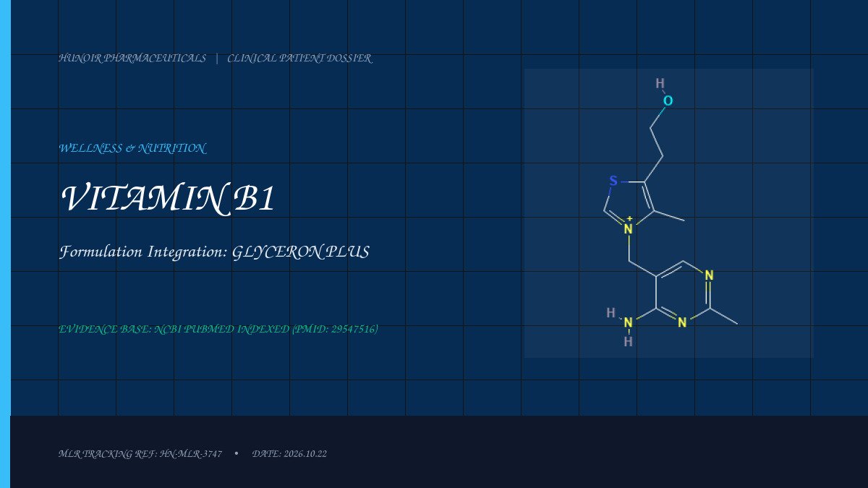Click the Formulation Integration: GLYCERON PLUS subtitle

(214, 252)
